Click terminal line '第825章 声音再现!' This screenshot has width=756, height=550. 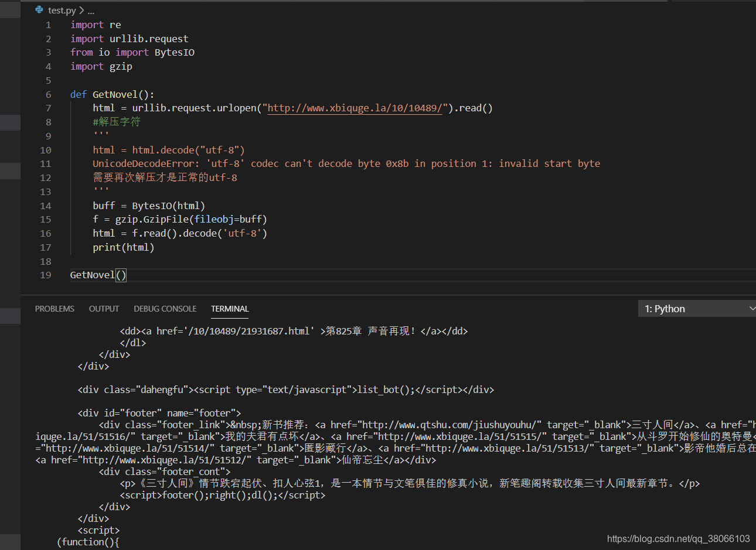(294, 331)
